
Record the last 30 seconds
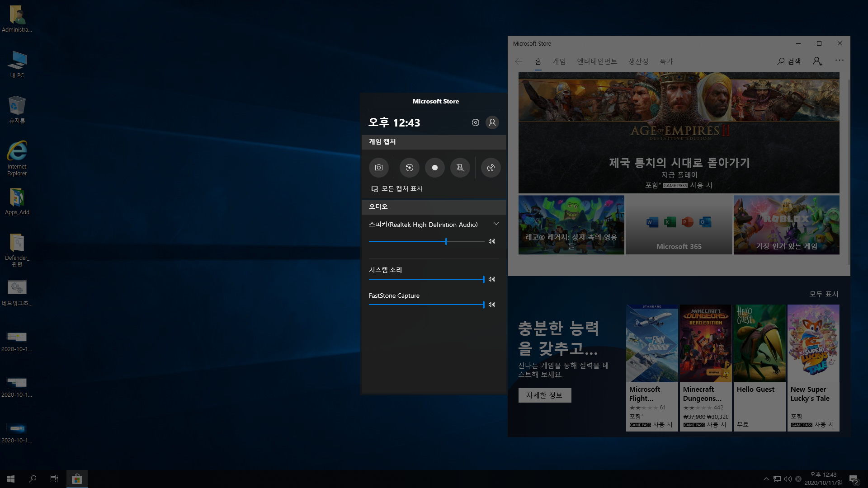(409, 168)
